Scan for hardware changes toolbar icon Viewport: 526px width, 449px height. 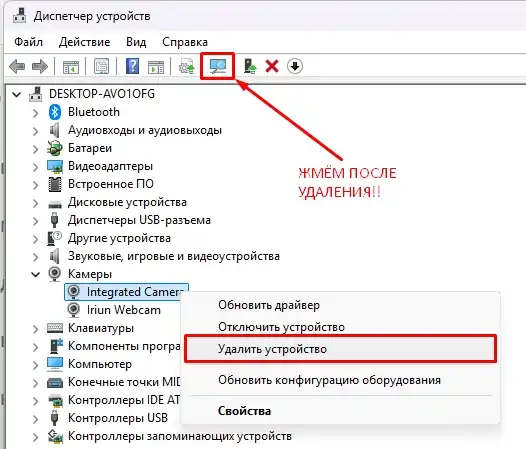click(218, 66)
